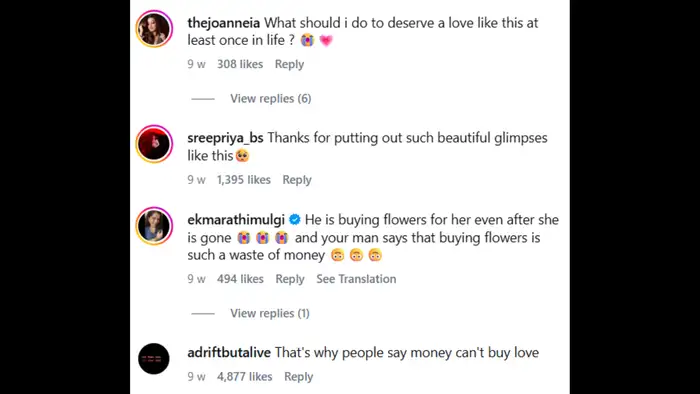Reply to ekmarathimulgi's comment
The width and height of the screenshot is (700, 394).
[290, 279]
